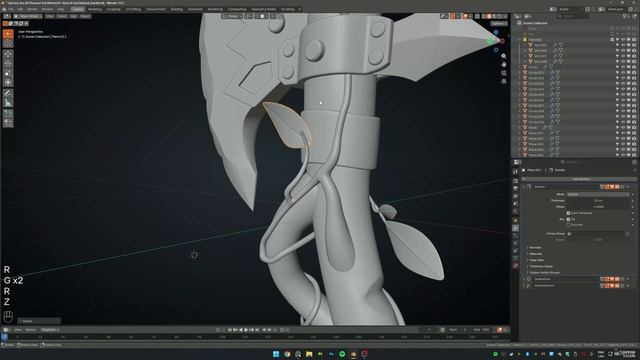This screenshot has width=640, height=360.
Task: Toggle Subdivision modifier viewport display
Action: click(612, 279)
